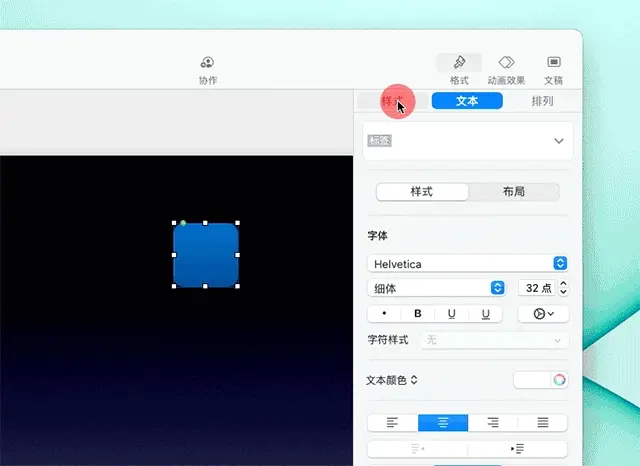Screen dimensions: 640x466
Task: Open the 动画效果 animation panel icon
Action: pyautogui.click(x=506, y=62)
